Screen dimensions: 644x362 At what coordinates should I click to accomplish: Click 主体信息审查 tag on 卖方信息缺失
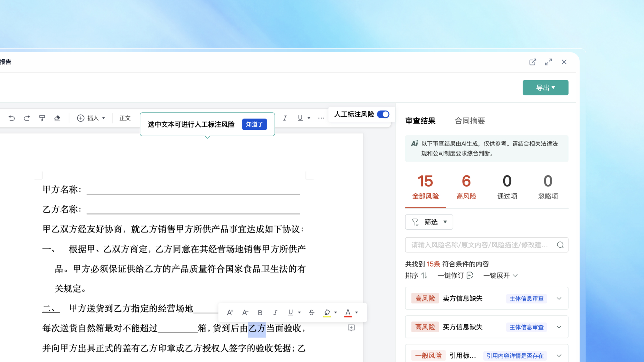pos(526,299)
